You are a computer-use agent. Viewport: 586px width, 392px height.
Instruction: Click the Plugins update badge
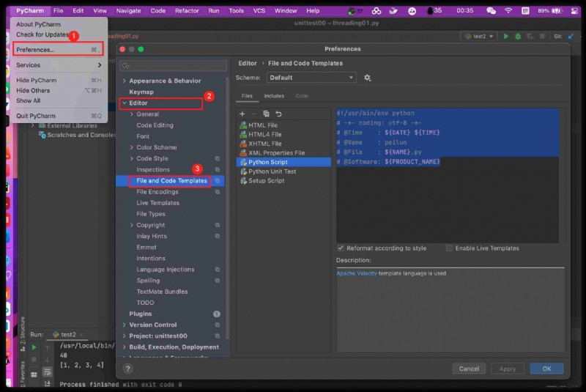point(216,314)
